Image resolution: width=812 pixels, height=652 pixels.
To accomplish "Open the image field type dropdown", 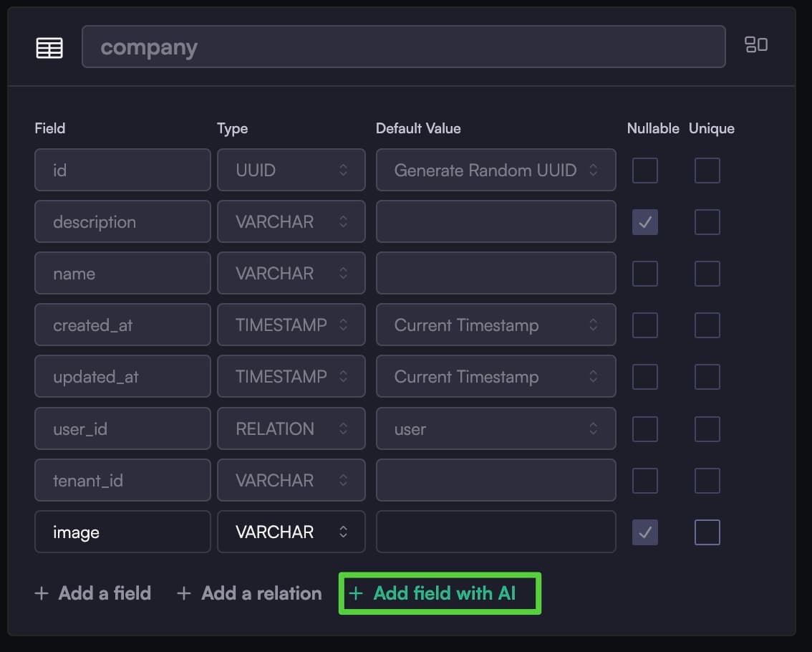I will point(291,532).
